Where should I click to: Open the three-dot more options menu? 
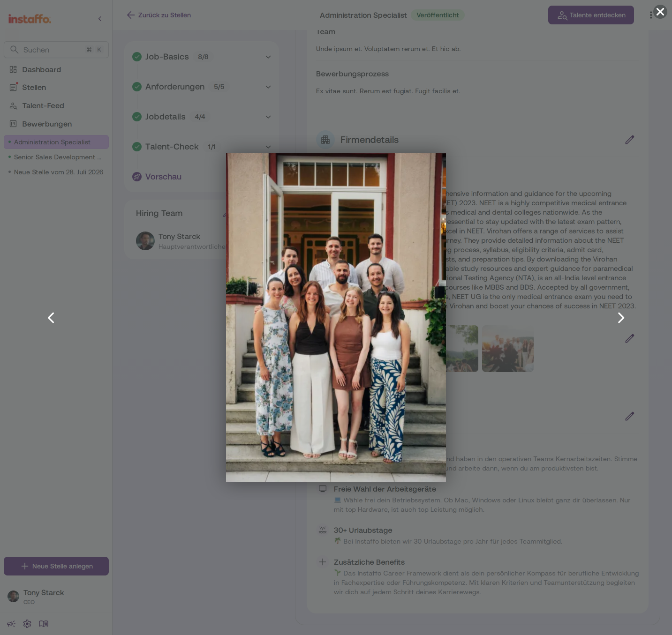tap(650, 15)
